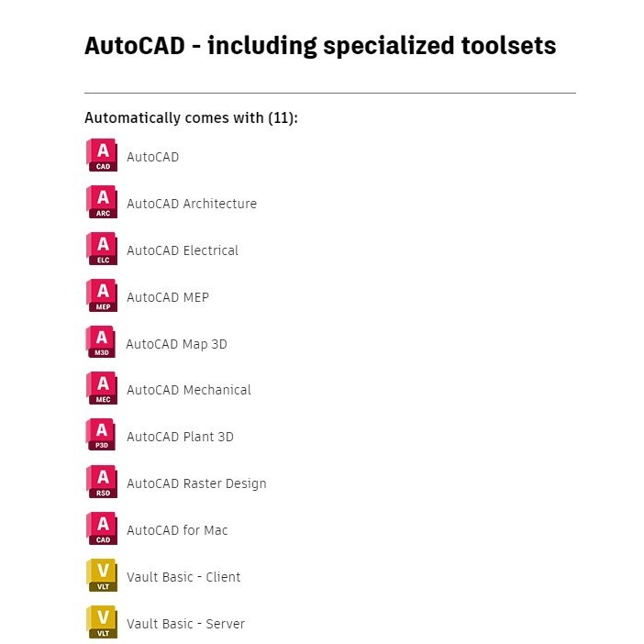The image size is (644, 644).
Task: Click the Vault Basic - Server icon
Action: (x=102, y=624)
